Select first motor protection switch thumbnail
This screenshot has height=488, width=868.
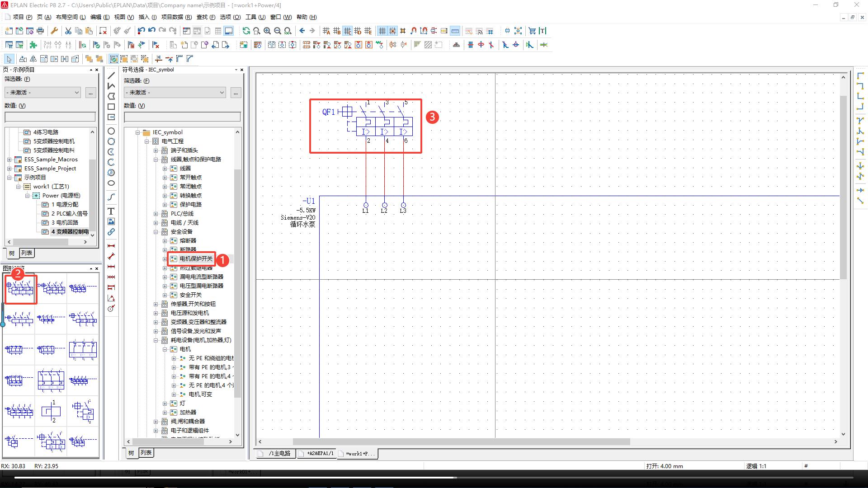20,288
